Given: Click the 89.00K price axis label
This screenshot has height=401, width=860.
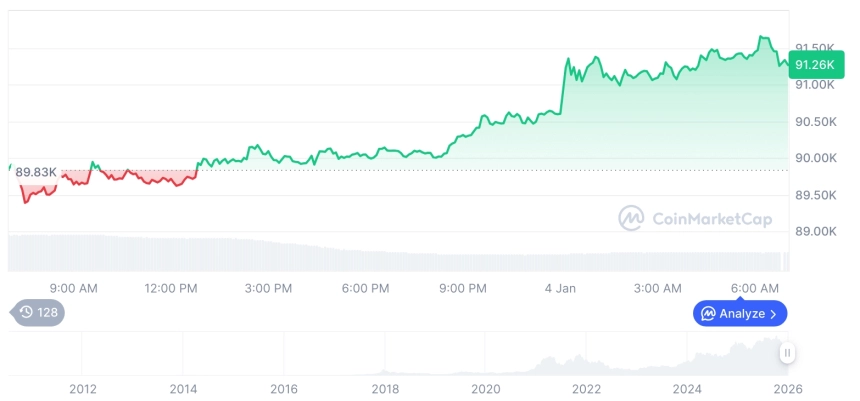Looking at the screenshot, I should tap(814, 231).
